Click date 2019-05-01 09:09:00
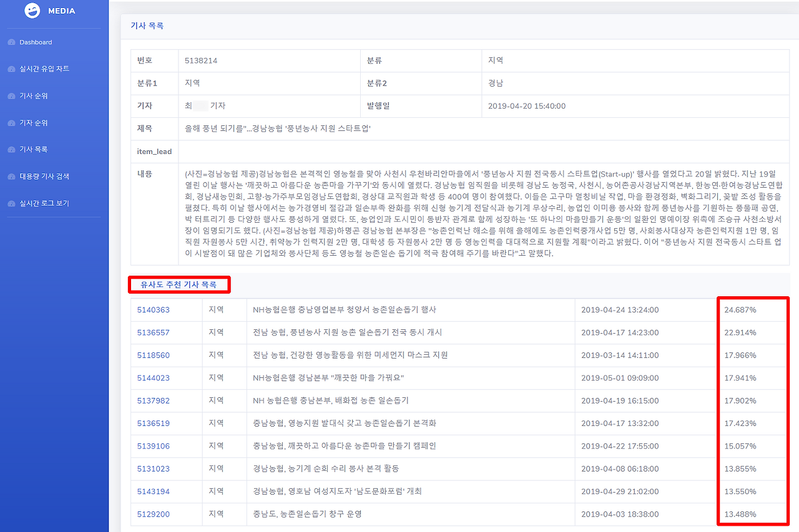The image size is (799, 532). click(620, 378)
